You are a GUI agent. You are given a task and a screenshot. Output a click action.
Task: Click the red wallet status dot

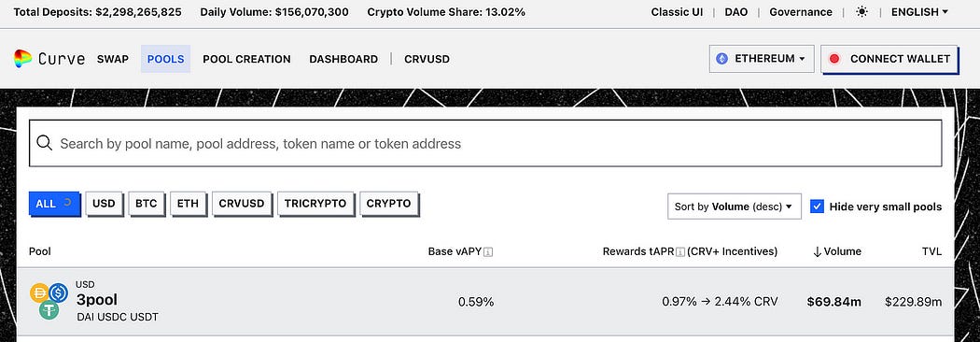pyautogui.click(x=833, y=59)
